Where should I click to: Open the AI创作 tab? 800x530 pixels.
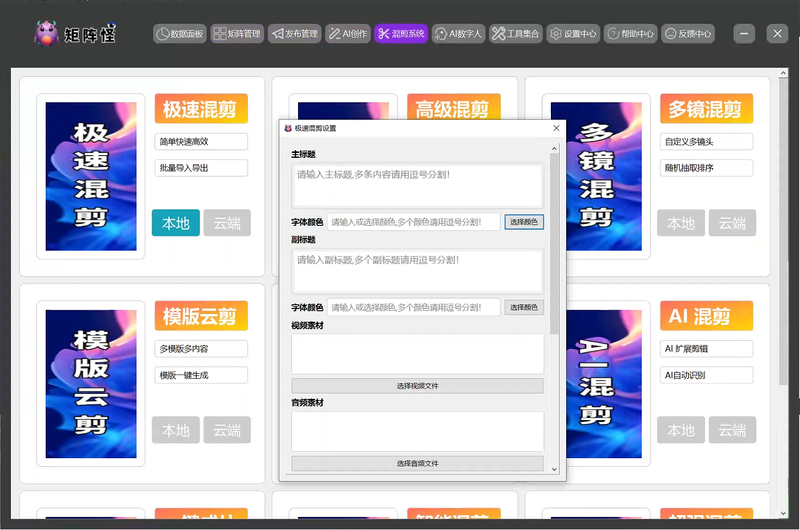(348, 34)
